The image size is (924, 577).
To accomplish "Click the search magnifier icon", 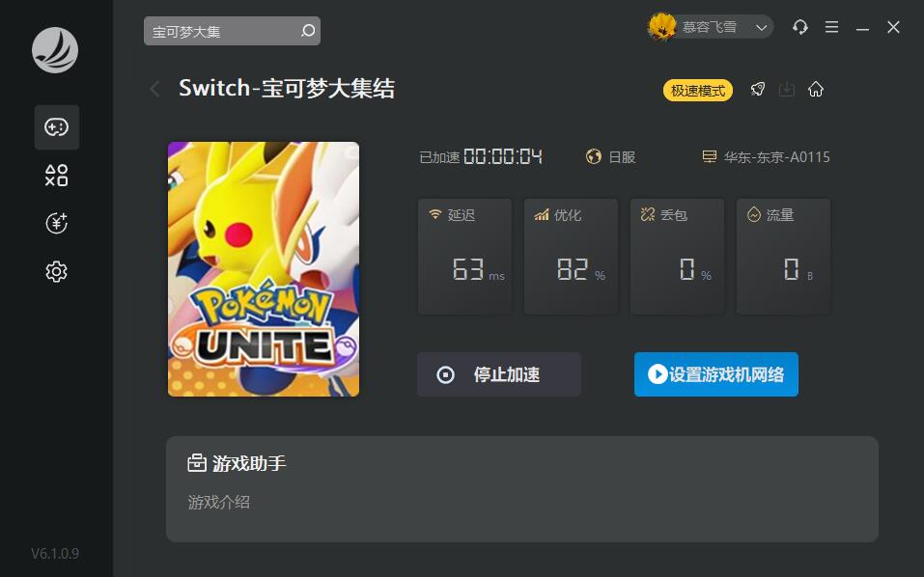I will coord(308,31).
